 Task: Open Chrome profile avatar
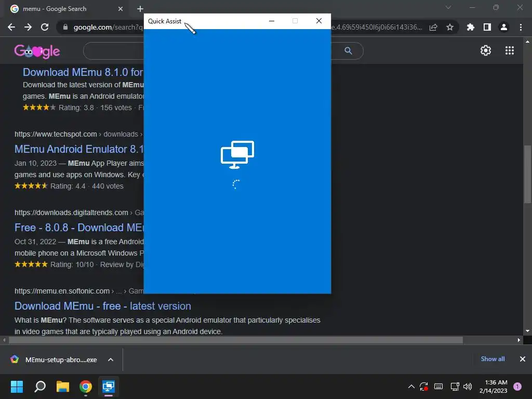(504, 27)
